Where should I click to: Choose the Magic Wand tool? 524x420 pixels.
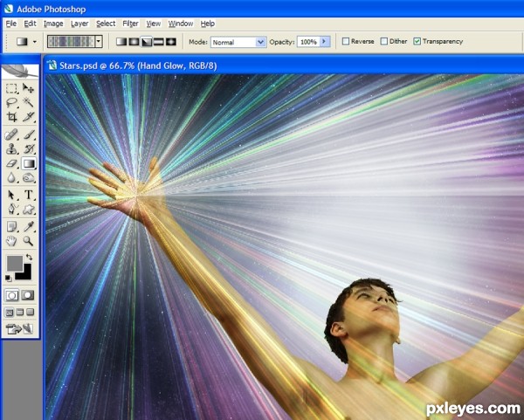29,102
